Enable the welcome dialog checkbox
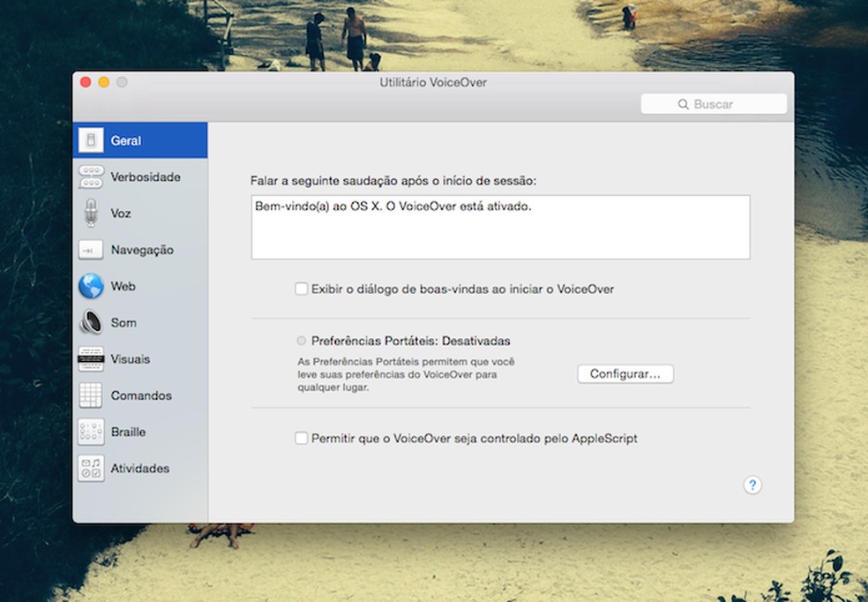This screenshot has height=602, width=868. click(301, 289)
